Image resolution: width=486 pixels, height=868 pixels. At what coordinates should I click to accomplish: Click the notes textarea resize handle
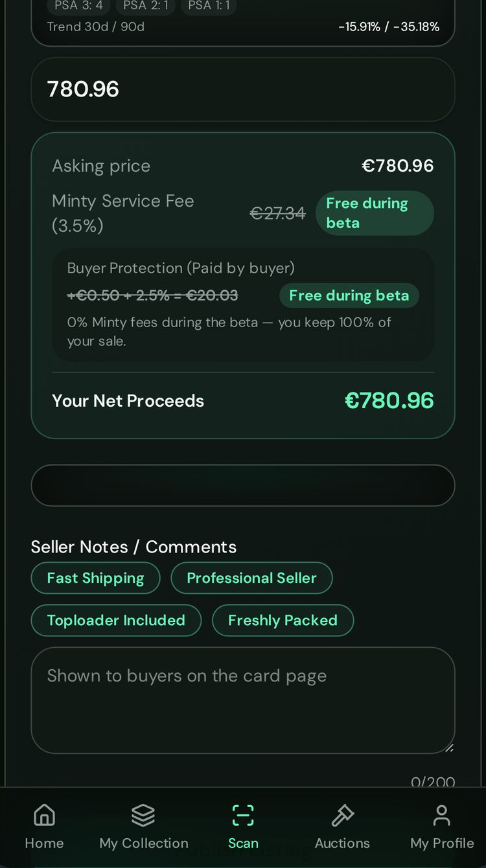(x=449, y=748)
